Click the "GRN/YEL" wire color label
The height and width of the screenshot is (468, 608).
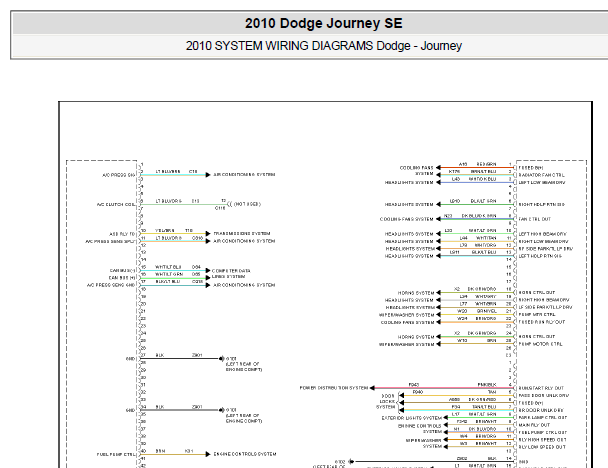[x=487, y=311]
